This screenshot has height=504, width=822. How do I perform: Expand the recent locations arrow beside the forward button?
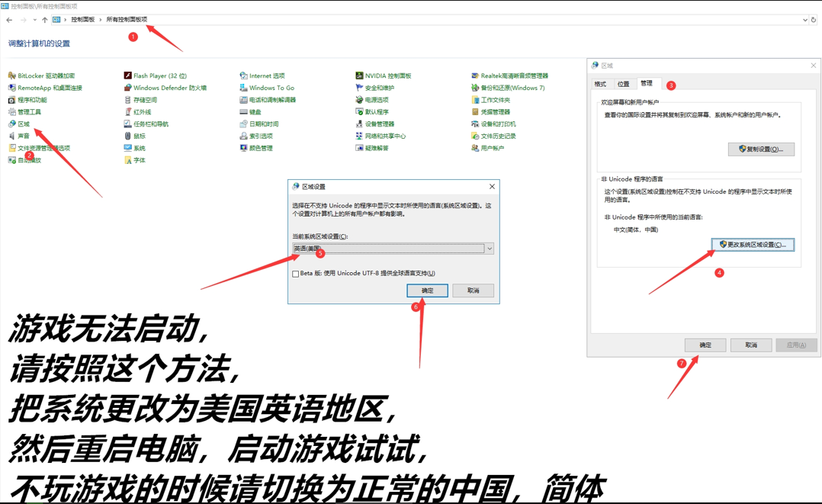pyautogui.click(x=34, y=20)
